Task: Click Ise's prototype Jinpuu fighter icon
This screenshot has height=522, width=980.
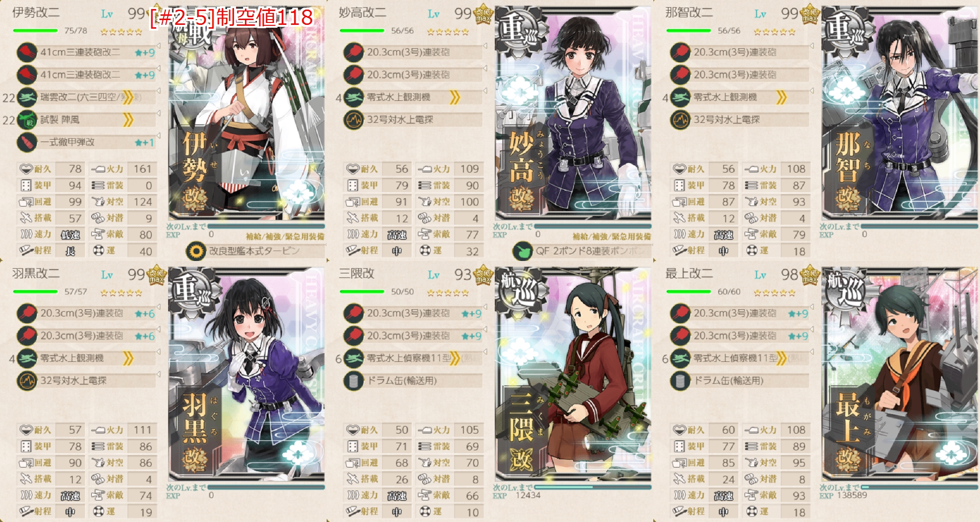Action: [27, 120]
